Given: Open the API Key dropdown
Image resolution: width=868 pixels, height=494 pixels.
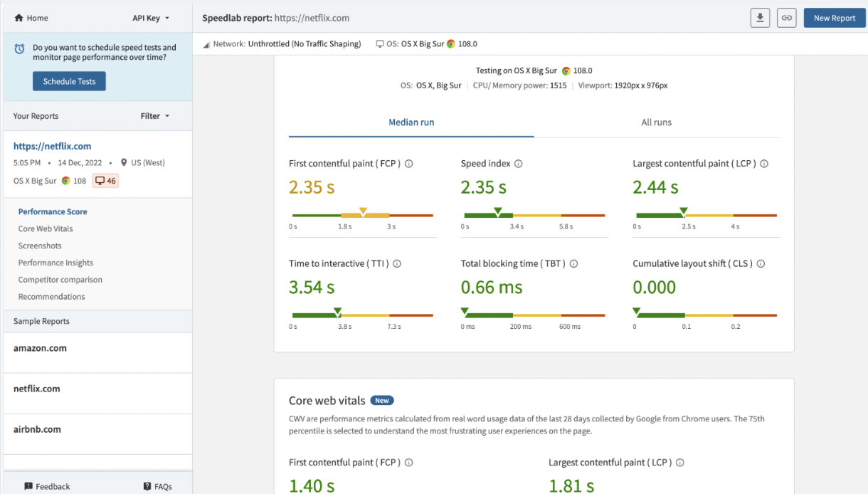Looking at the screenshot, I should pos(151,18).
